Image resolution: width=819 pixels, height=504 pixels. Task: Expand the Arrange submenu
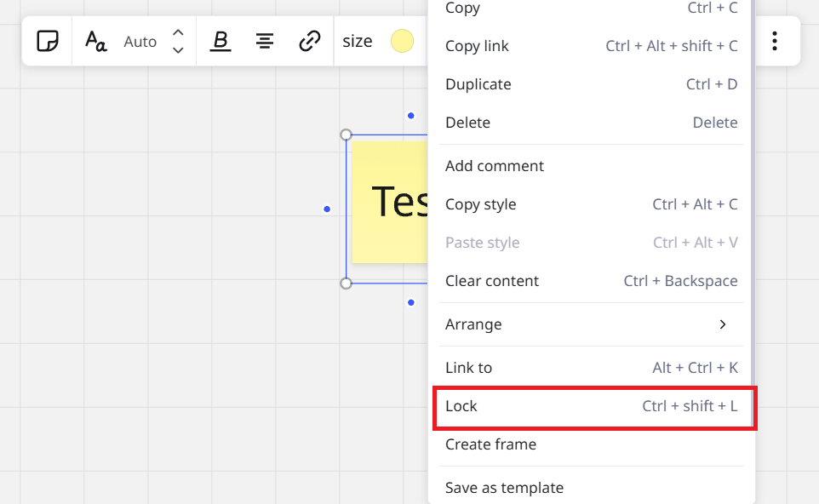pyautogui.click(x=473, y=324)
